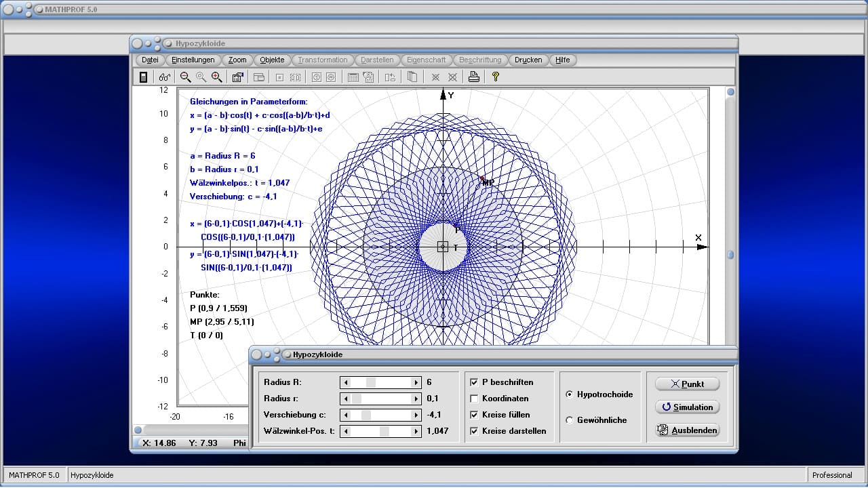868x488 pixels.
Task: Click the single-box toolbar icon
Action: point(279,77)
